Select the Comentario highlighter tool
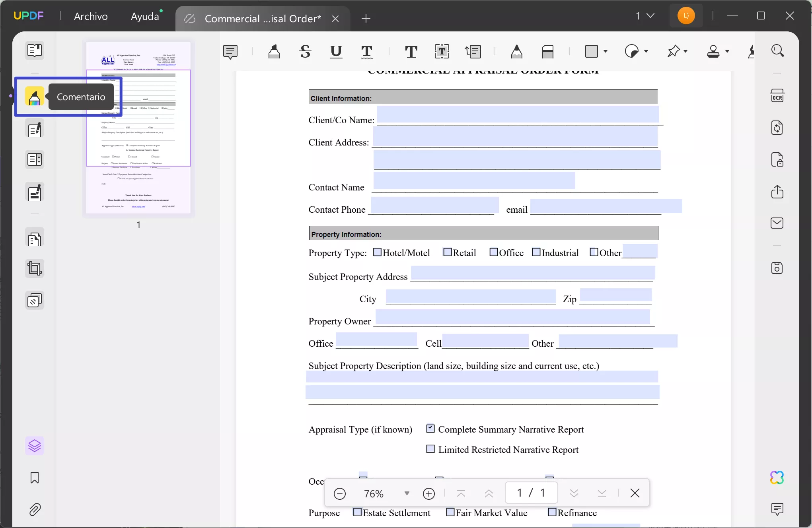The height and width of the screenshot is (528, 812). click(35, 97)
